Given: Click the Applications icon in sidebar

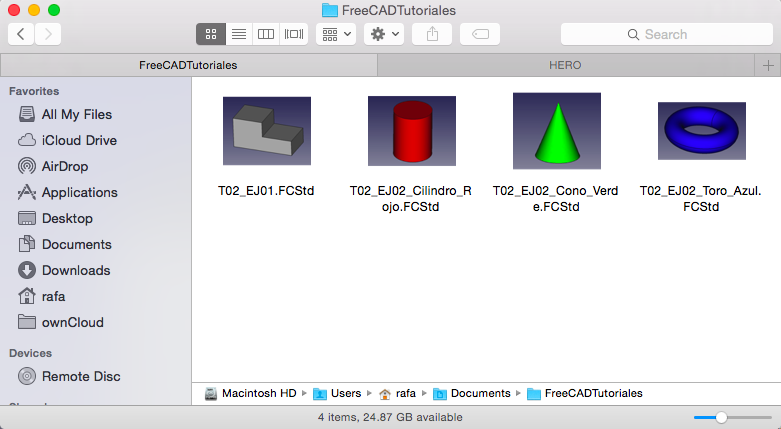Looking at the screenshot, I should click(27, 192).
